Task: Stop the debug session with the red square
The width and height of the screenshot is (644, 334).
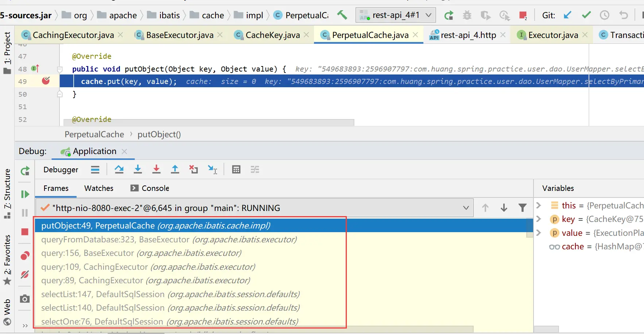Action: pos(25,232)
